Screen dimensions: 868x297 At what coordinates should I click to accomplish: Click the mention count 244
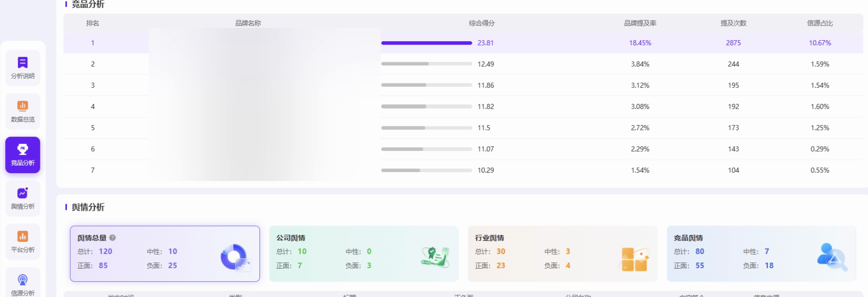[733, 64]
